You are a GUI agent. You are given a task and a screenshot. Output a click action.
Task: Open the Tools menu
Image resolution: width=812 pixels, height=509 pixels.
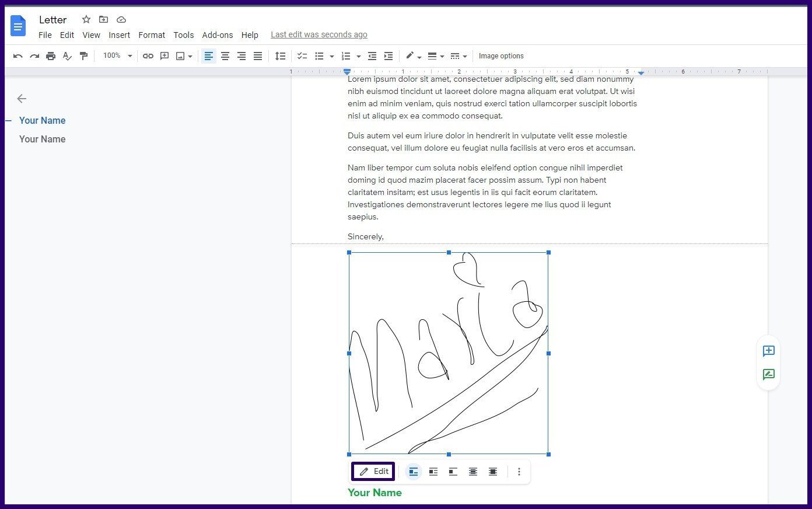(184, 35)
